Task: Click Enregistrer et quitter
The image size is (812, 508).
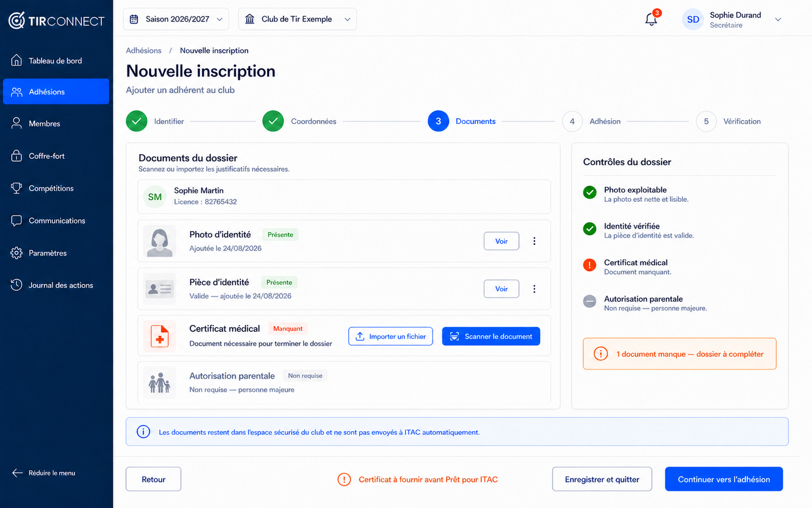Action: tap(602, 479)
